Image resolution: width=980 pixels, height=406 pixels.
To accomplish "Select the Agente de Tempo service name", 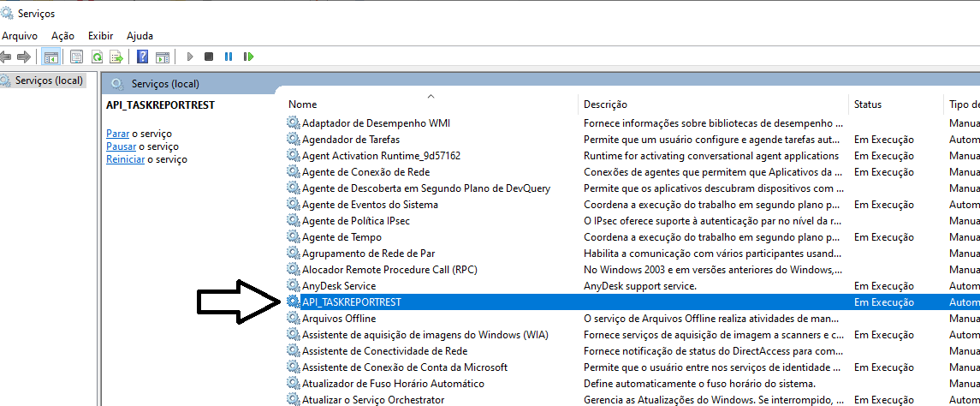I will tap(342, 237).
